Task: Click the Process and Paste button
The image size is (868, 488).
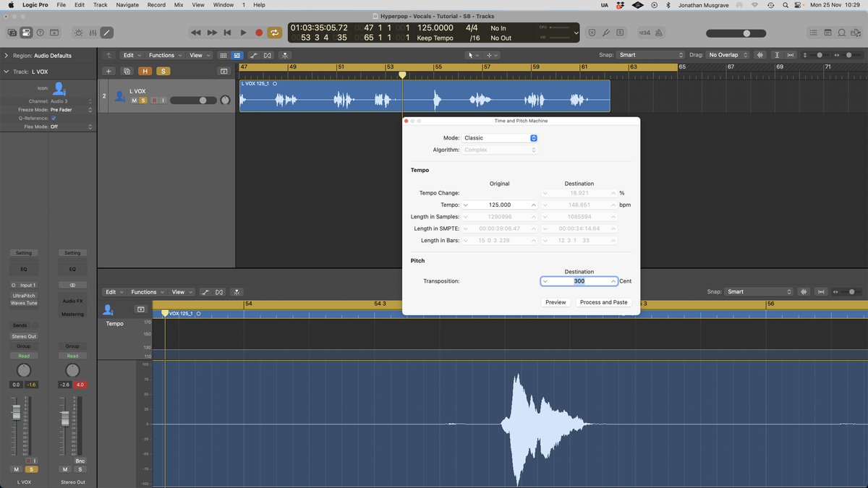Action: click(x=604, y=302)
